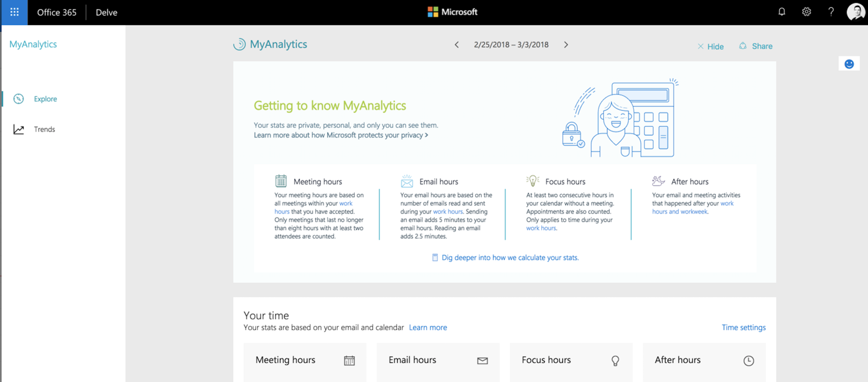
Task: Click the Office 365 label in the top bar
Action: pos(57,12)
